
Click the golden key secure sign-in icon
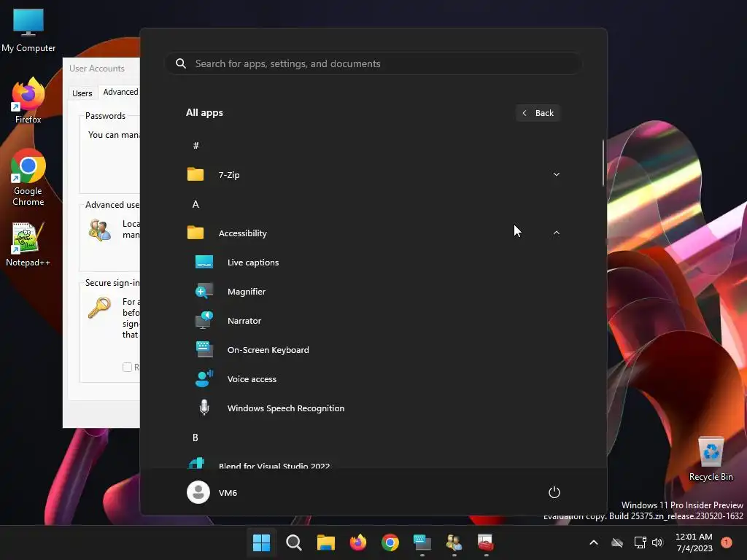pyautogui.click(x=99, y=308)
